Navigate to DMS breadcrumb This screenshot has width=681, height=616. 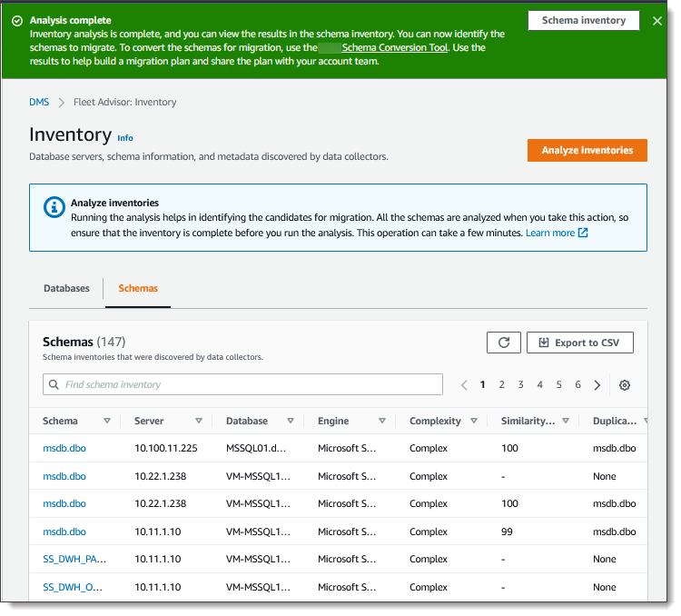pyautogui.click(x=39, y=103)
